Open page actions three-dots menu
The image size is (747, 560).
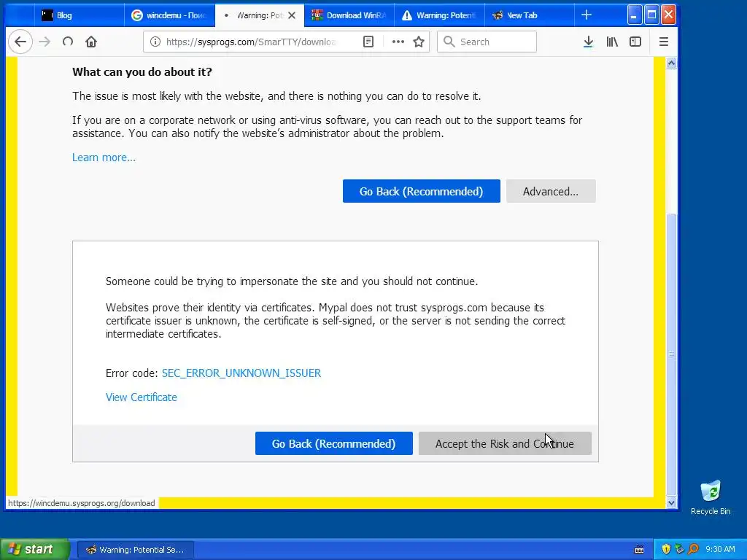point(398,42)
